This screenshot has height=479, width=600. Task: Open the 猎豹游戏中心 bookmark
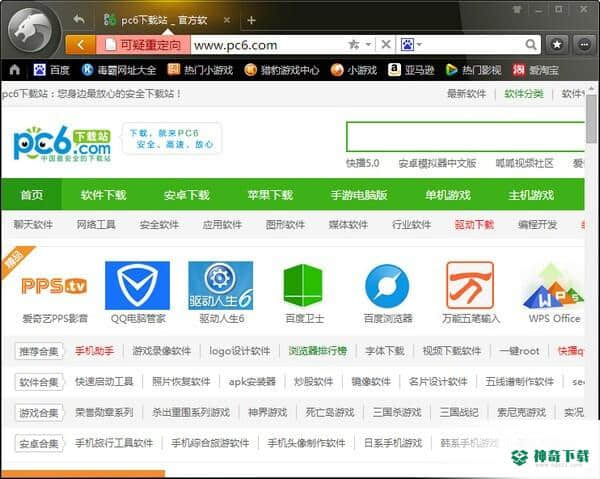pyautogui.click(x=282, y=70)
